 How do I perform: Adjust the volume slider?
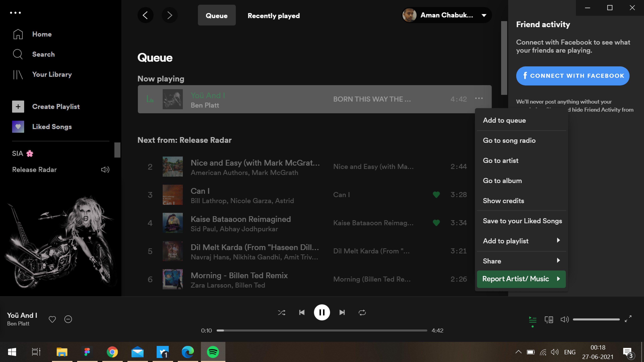pyautogui.click(x=596, y=319)
